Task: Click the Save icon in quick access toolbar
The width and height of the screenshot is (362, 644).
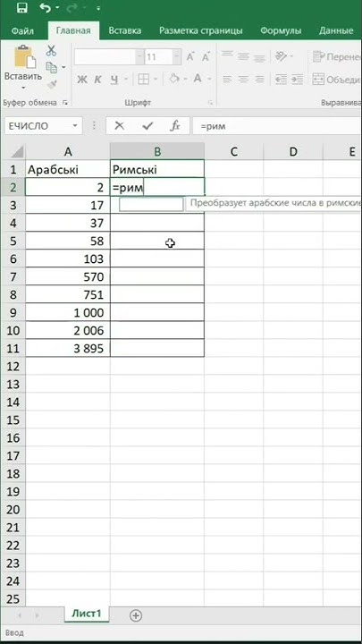Action: coord(21,8)
